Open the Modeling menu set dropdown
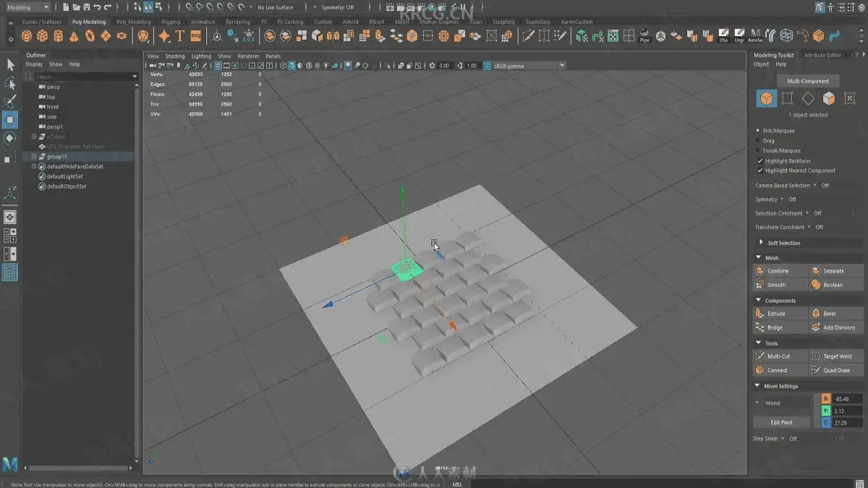The width and height of the screenshot is (868, 488). click(27, 7)
